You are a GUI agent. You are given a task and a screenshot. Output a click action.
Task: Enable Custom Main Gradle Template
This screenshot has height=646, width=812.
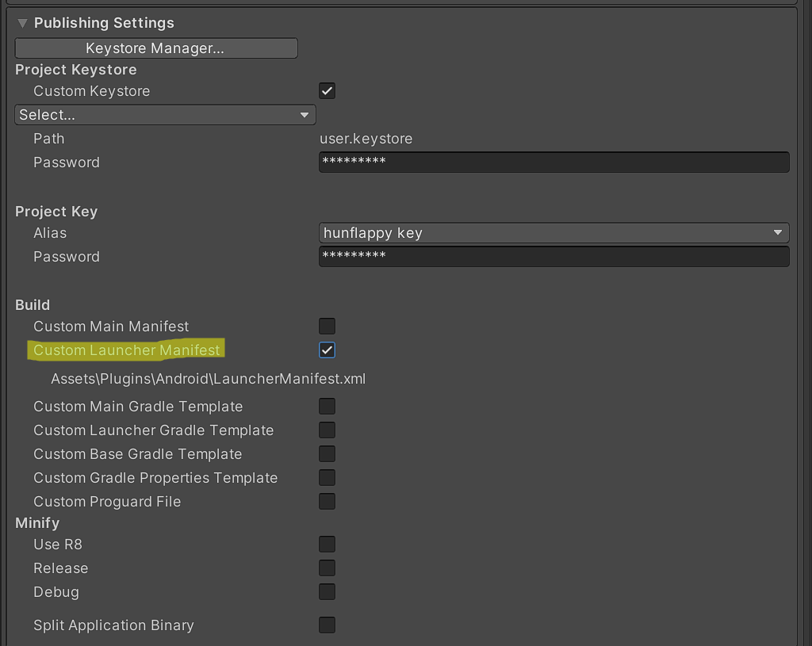click(x=327, y=406)
